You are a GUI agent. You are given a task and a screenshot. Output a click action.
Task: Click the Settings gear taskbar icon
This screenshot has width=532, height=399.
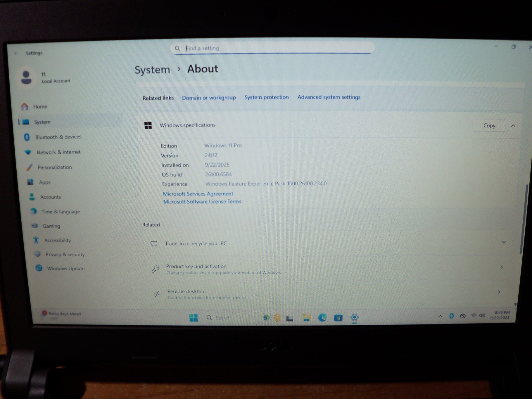tap(354, 317)
